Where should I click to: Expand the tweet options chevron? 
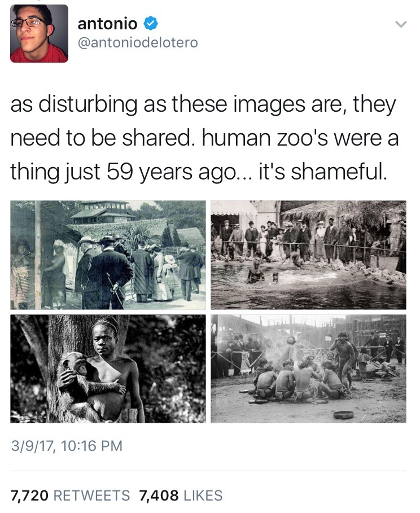click(401, 24)
